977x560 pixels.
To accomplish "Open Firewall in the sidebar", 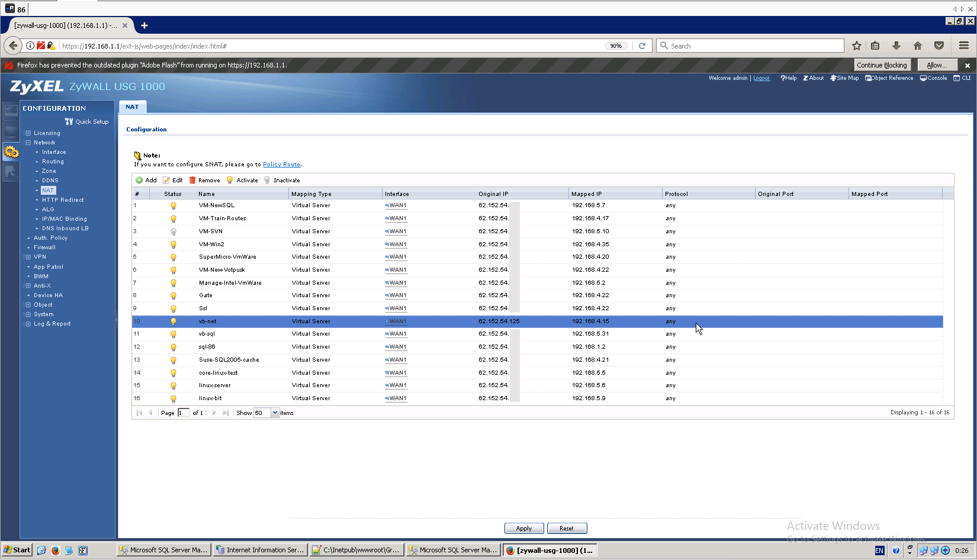I will point(44,247).
